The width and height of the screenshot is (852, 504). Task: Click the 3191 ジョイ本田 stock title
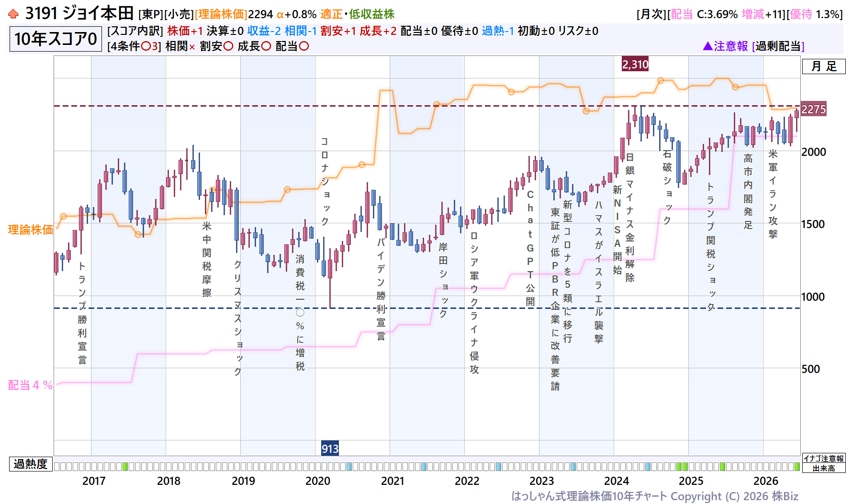coord(79,13)
